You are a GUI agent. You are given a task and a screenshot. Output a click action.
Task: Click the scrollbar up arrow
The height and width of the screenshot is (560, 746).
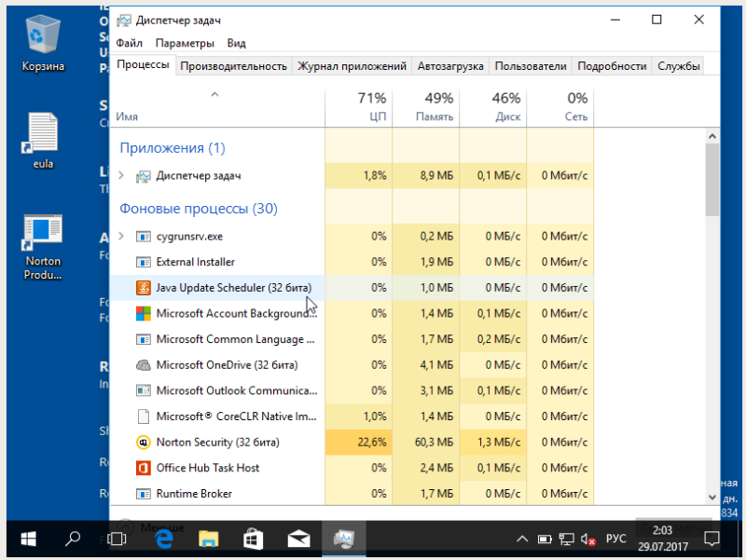(711, 136)
